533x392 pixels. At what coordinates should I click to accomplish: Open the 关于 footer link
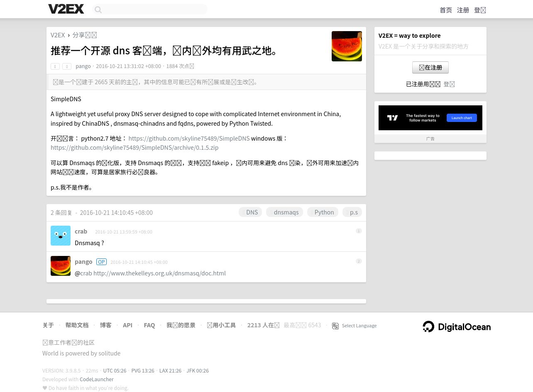click(48, 325)
